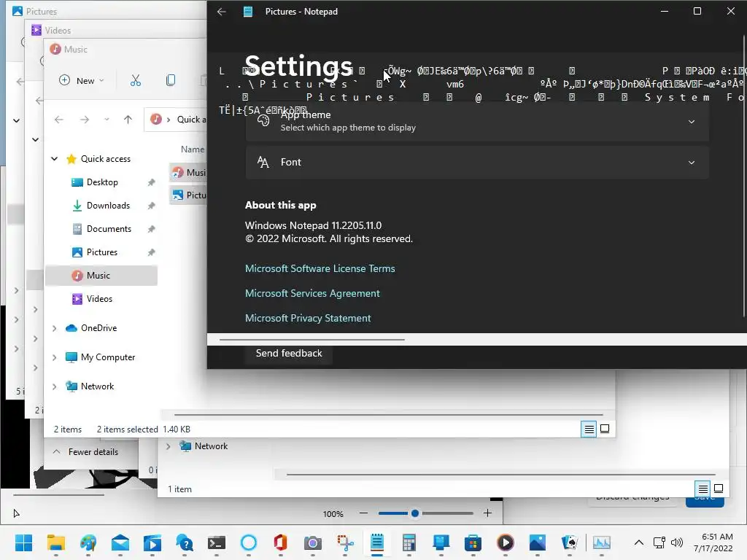Click the volume speaker icon in tray
747x560 pixels.
677,542
